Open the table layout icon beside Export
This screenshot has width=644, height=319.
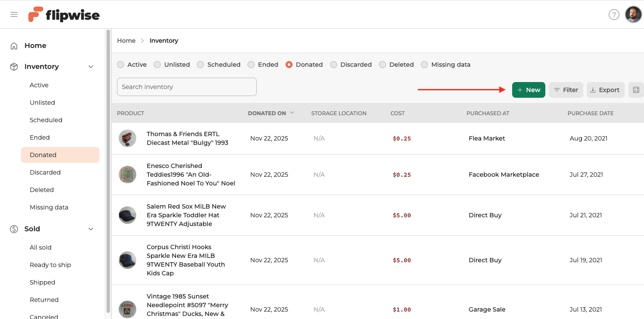[636, 90]
